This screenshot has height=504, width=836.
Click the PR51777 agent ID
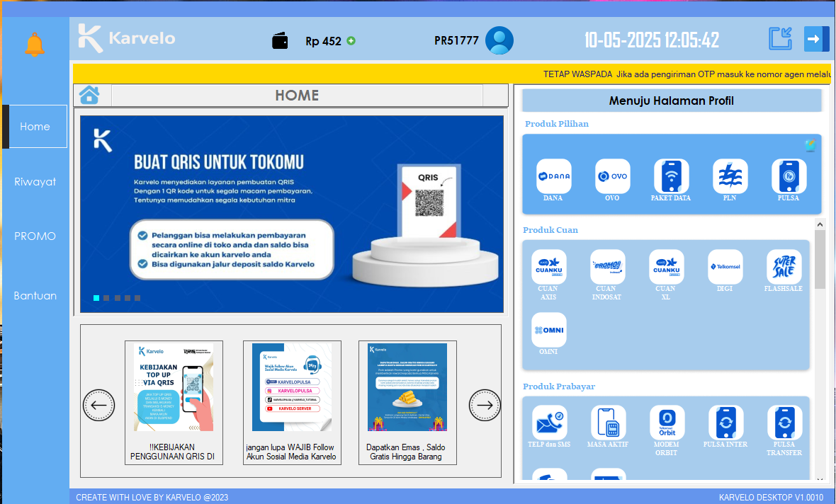(x=456, y=40)
